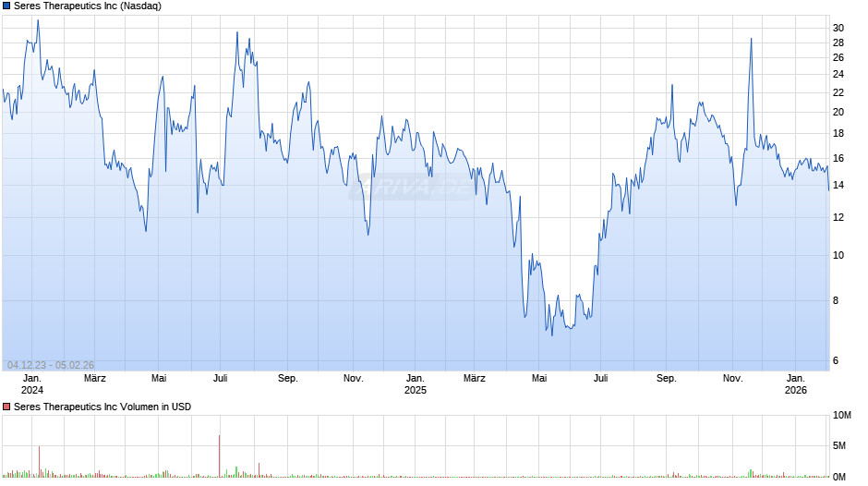868x486 pixels.
Task: Click the price axis label 6
Action: point(836,360)
